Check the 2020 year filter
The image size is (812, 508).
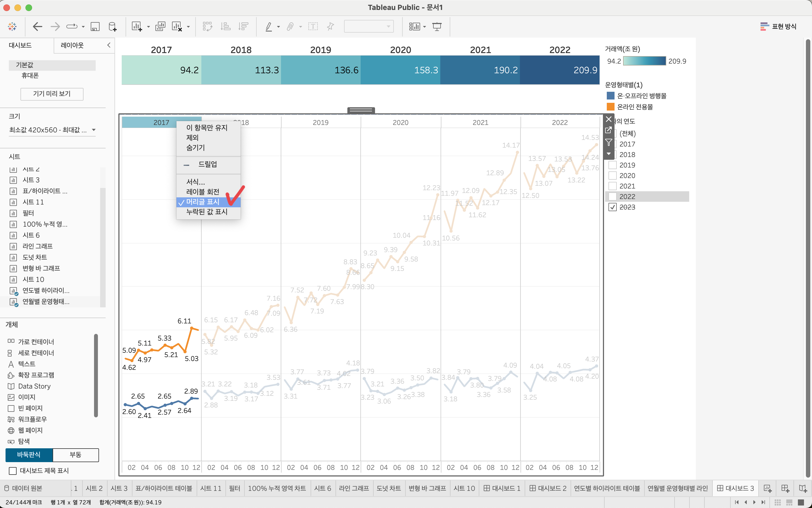coord(612,176)
